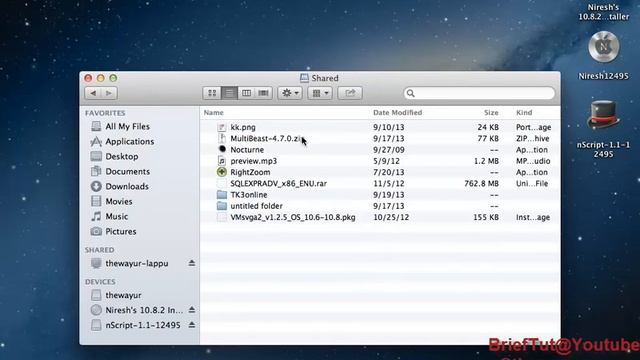
Task: Click the kk.png file icon
Action: tap(222, 127)
